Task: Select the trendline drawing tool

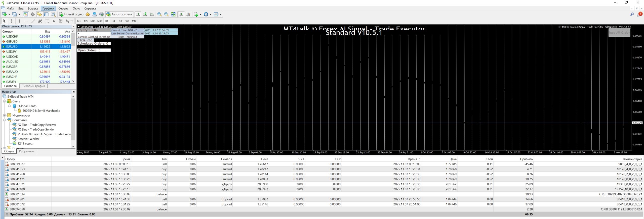Action: point(33,21)
